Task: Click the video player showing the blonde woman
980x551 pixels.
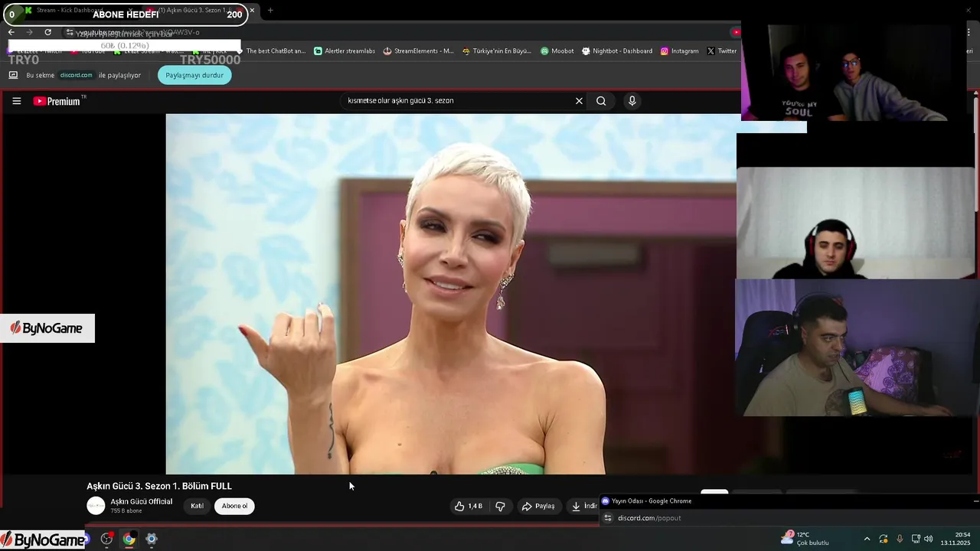Action: coord(452,294)
